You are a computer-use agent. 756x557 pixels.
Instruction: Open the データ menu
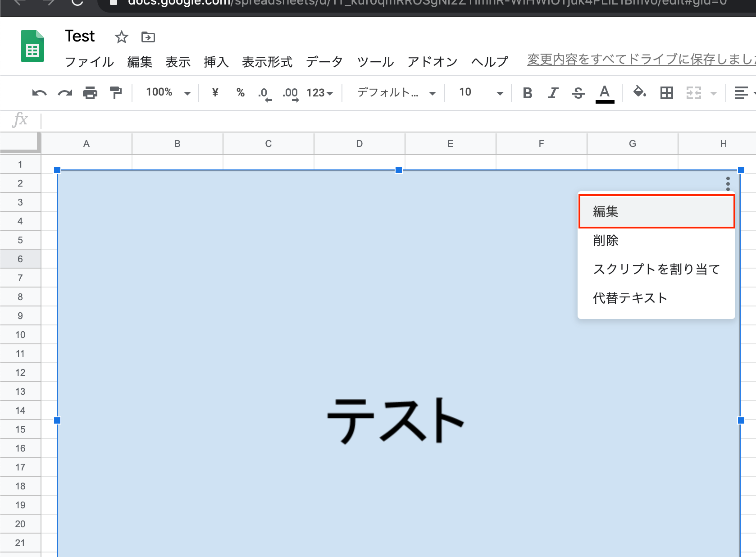coord(324,62)
